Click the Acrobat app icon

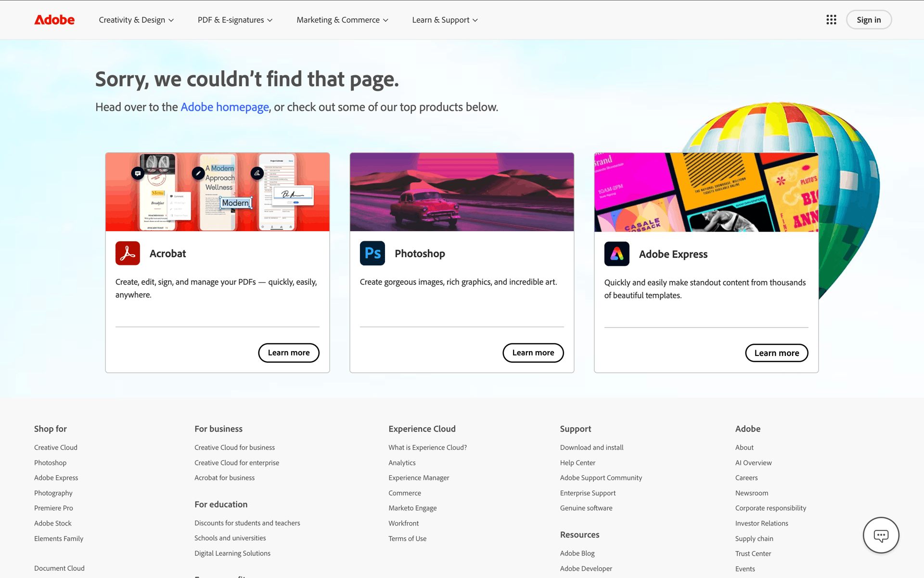(128, 253)
